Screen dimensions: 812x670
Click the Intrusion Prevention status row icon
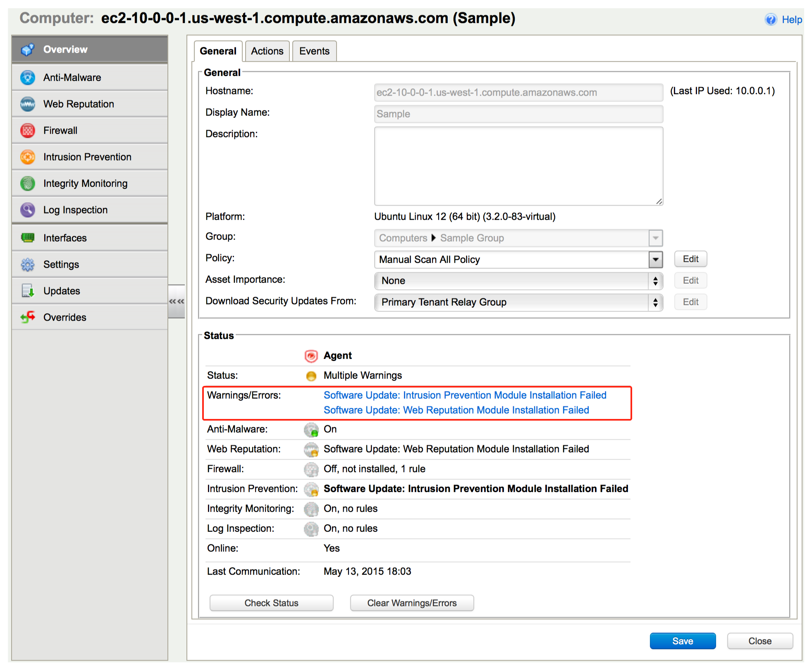click(x=311, y=489)
